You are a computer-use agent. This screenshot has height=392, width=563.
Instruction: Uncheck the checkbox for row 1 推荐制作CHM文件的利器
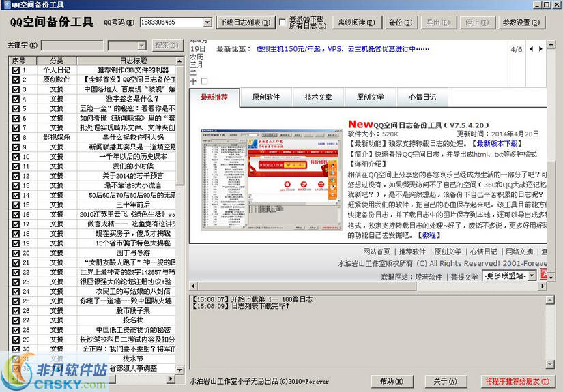coord(16,70)
